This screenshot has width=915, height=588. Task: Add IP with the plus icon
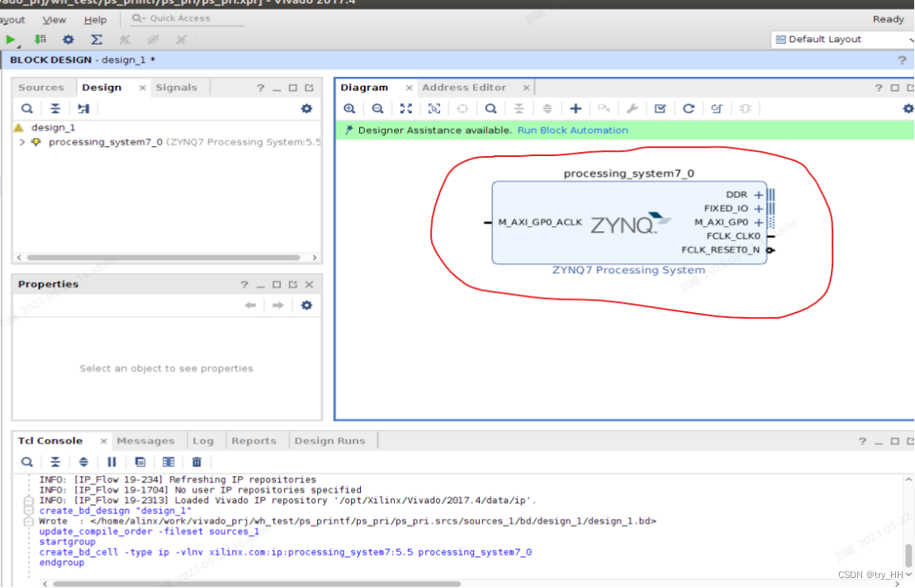576,108
